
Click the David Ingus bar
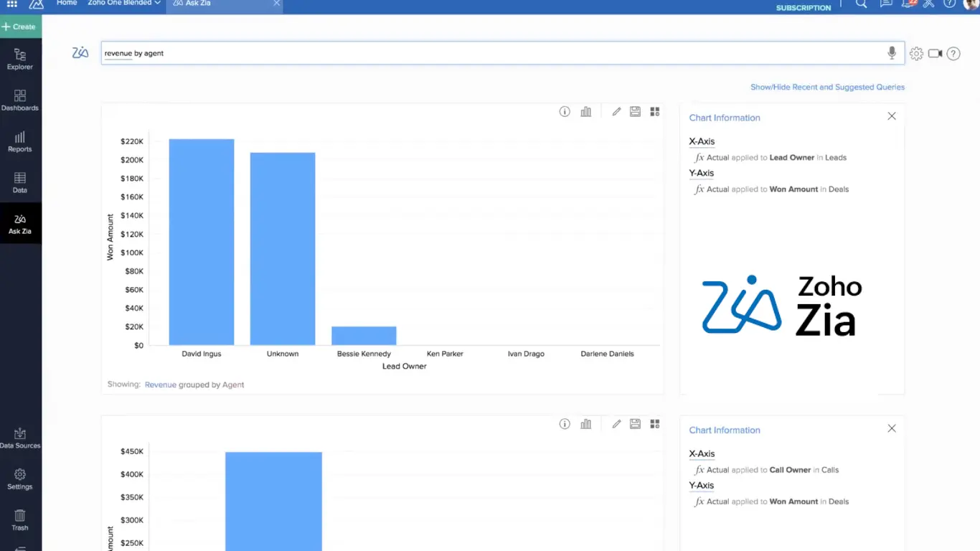(x=202, y=242)
